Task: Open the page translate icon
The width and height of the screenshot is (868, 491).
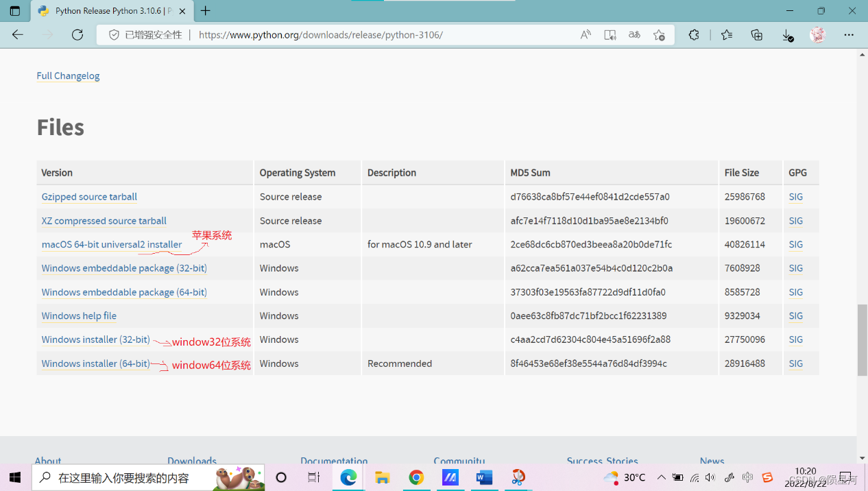Action: (x=634, y=35)
